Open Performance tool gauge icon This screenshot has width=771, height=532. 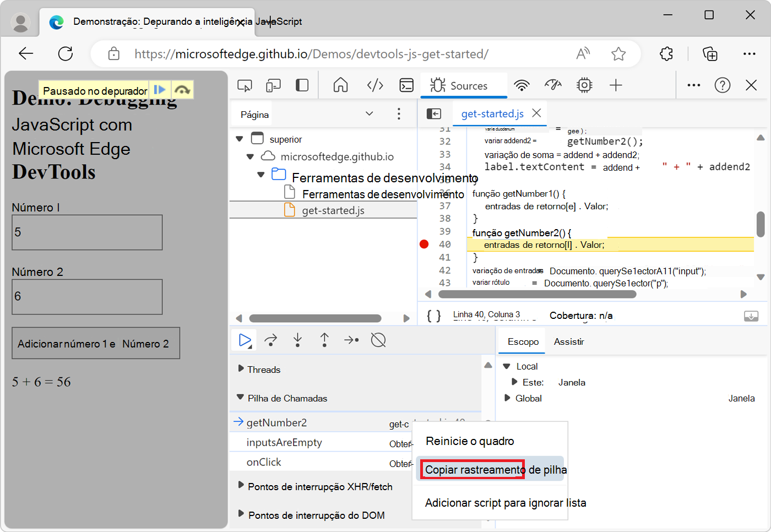[x=553, y=85]
